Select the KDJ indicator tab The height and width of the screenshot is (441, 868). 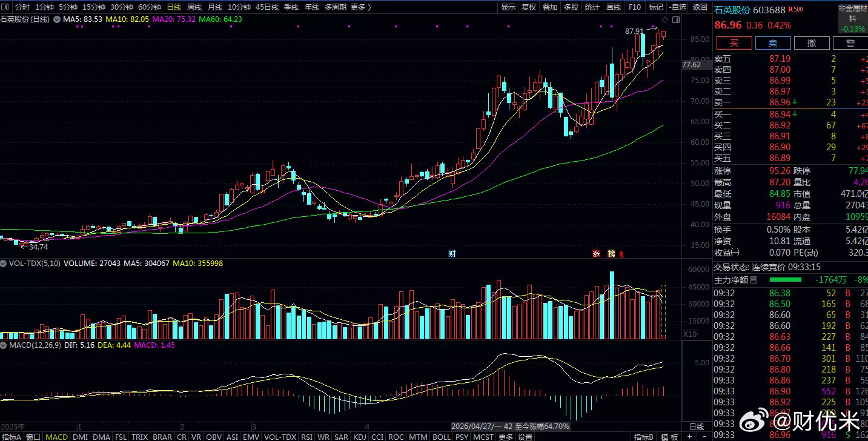pos(360,437)
